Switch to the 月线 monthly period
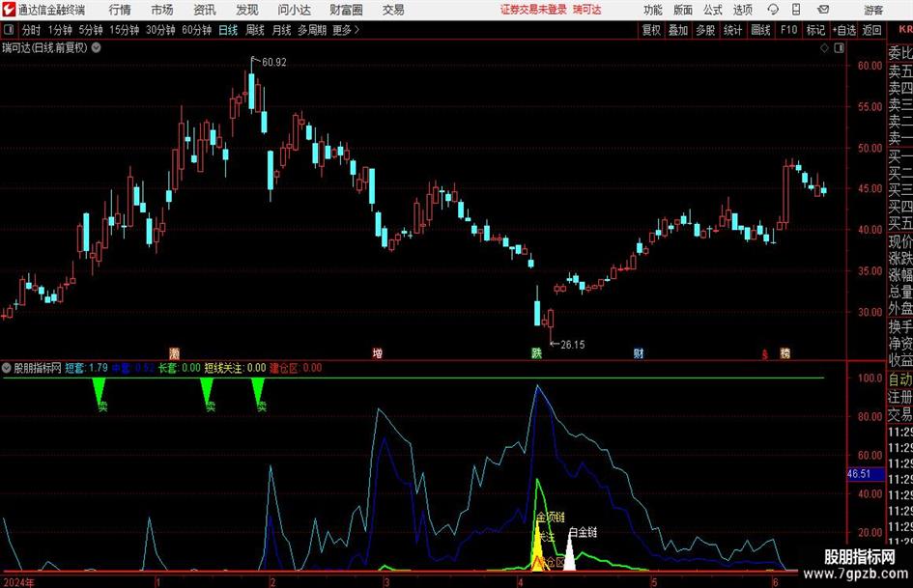Screen dimensions: 913x588 [x=281, y=30]
